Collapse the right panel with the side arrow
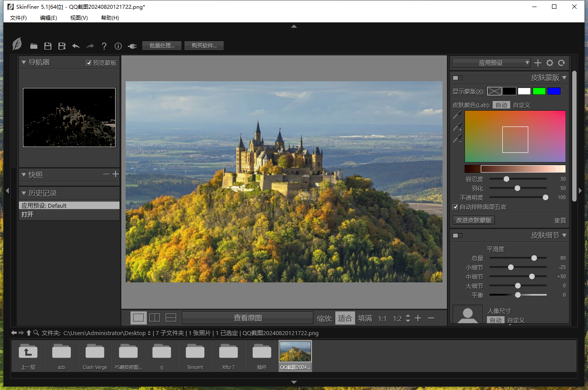Viewport: 588px width, 390px height. point(580,191)
